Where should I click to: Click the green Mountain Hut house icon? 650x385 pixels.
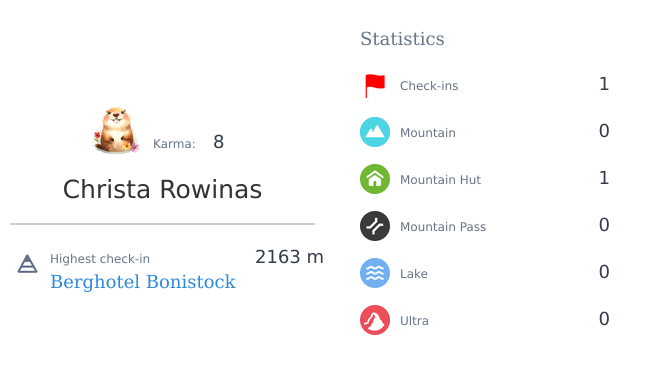point(375,179)
